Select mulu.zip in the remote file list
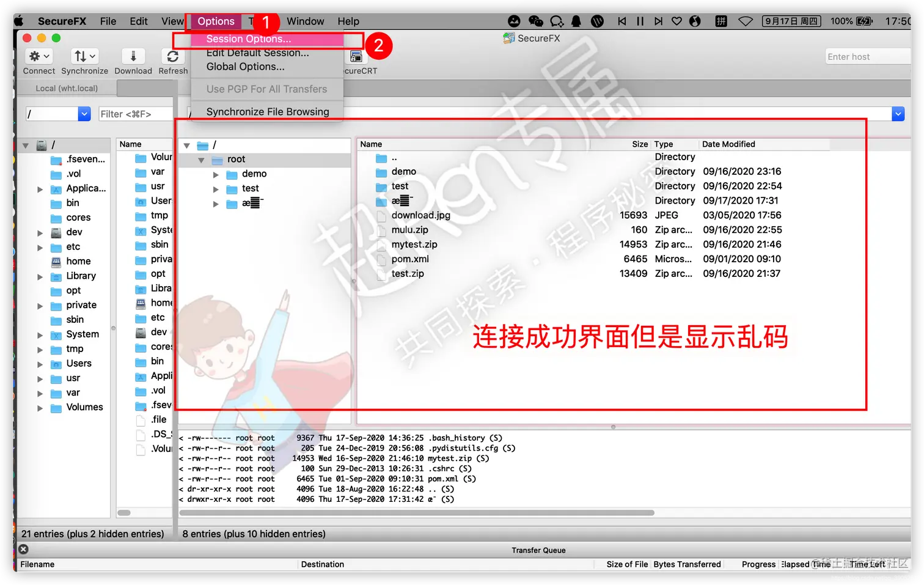The image size is (924, 585). pyautogui.click(x=409, y=230)
